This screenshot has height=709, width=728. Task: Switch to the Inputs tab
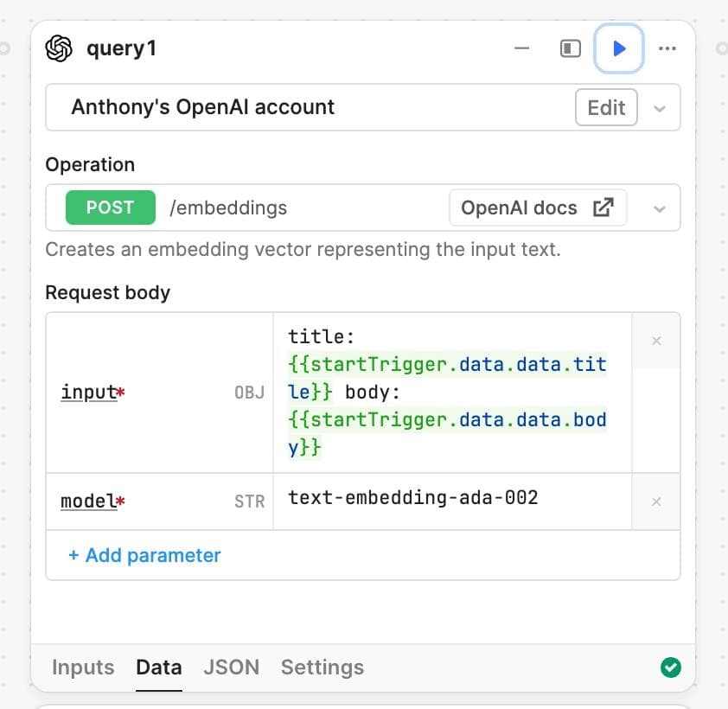point(83,667)
